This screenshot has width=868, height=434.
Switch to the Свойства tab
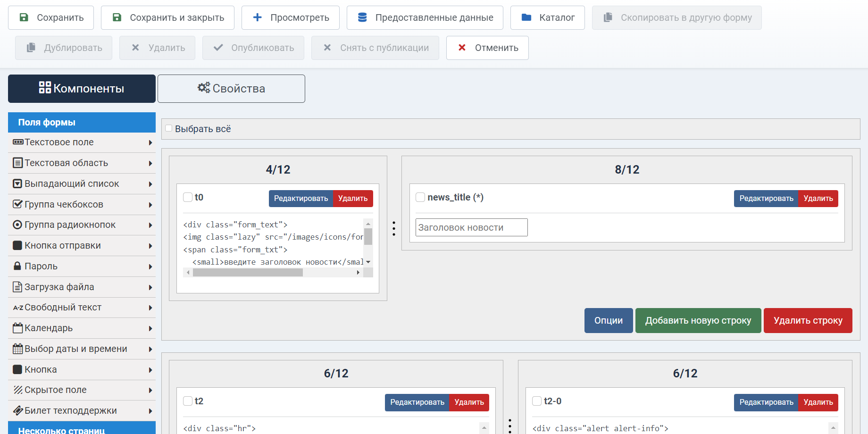point(231,89)
